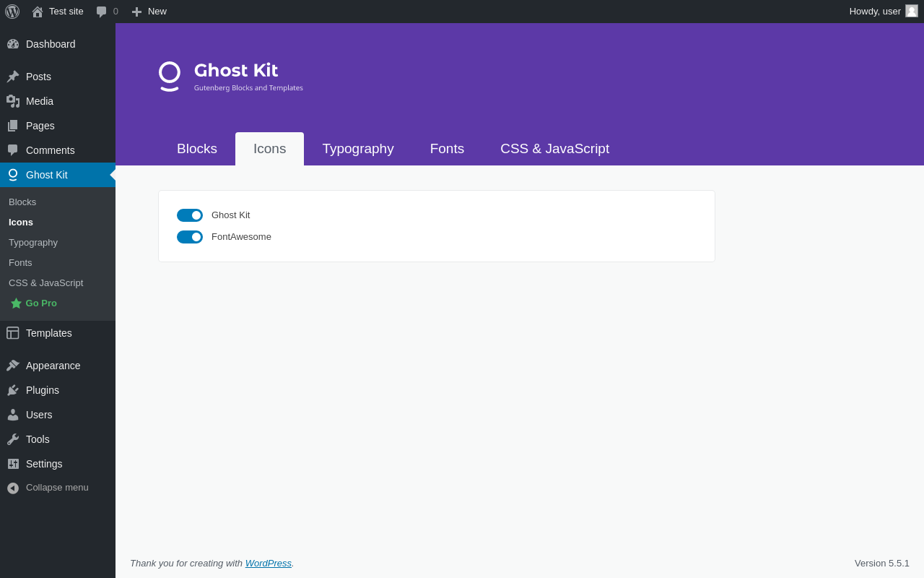
Task: Click the Ghost Kit header title text
Action: (x=236, y=70)
